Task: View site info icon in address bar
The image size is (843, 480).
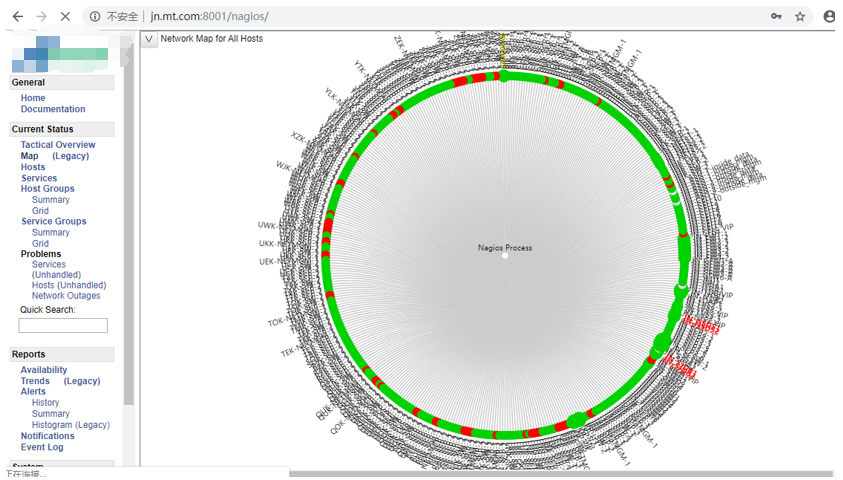Action: (95, 17)
